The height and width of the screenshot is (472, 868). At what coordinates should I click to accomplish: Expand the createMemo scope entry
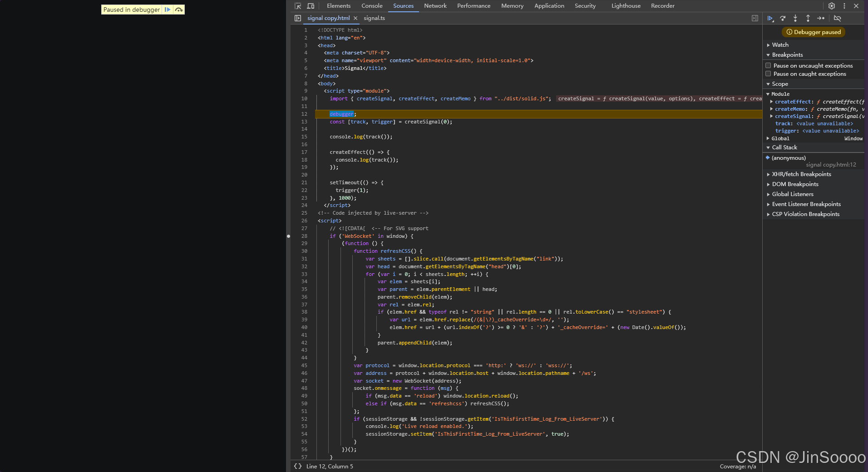click(771, 109)
